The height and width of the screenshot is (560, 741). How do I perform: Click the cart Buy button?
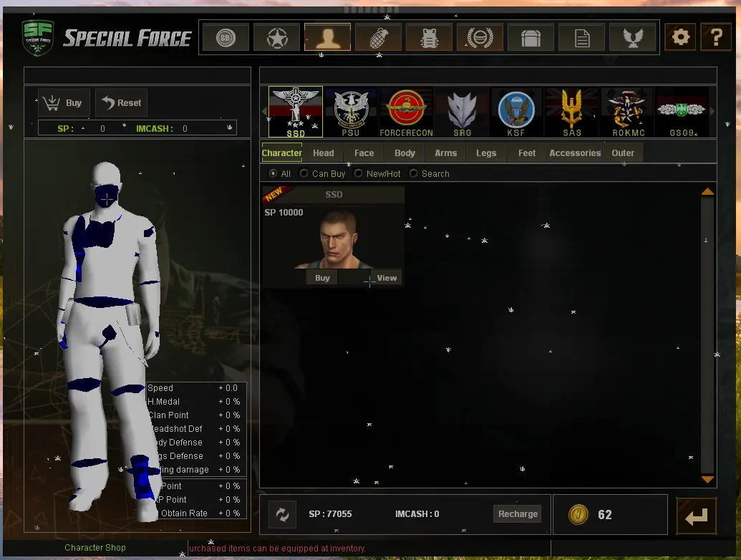(x=64, y=102)
